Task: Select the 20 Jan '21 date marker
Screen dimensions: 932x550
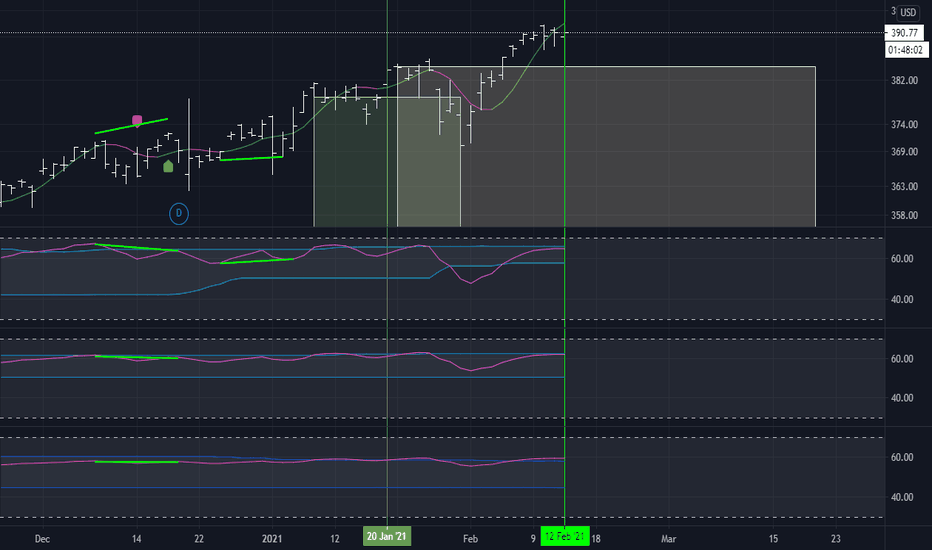Action: (x=387, y=536)
